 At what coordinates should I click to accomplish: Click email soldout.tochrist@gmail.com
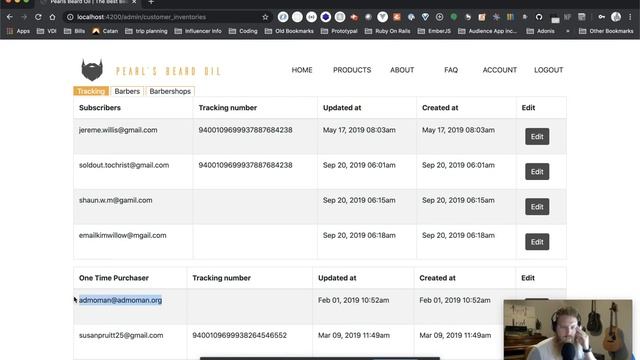click(x=124, y=165)
